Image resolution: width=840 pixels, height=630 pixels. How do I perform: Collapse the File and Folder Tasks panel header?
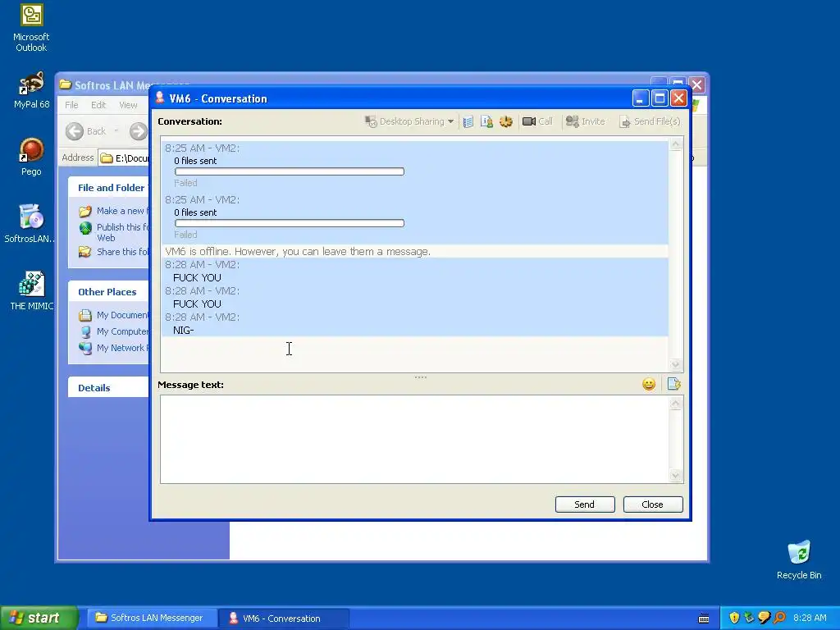(109, 188)
